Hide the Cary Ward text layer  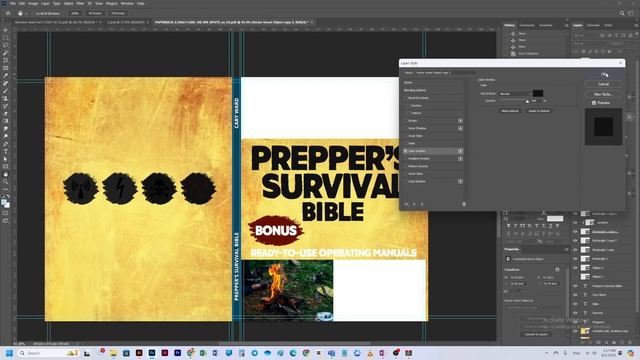575,295
